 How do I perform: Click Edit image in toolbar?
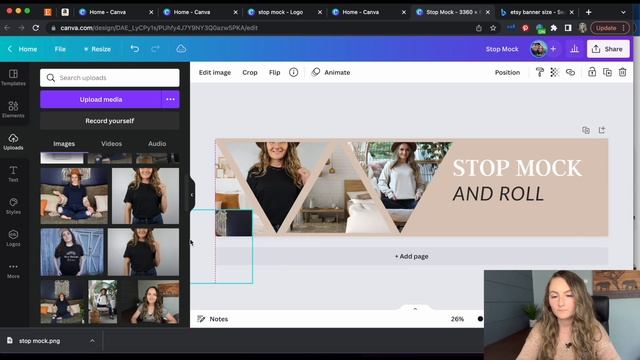(x=215, y=72)
